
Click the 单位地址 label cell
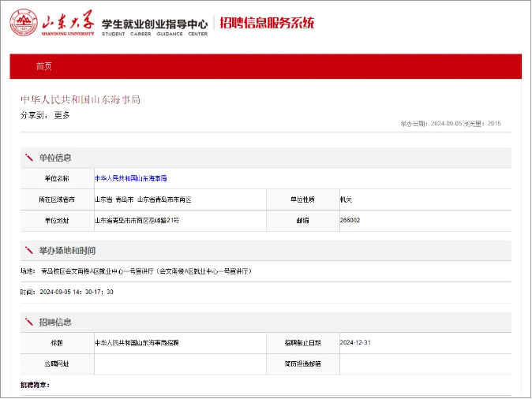tap(57, 221)
